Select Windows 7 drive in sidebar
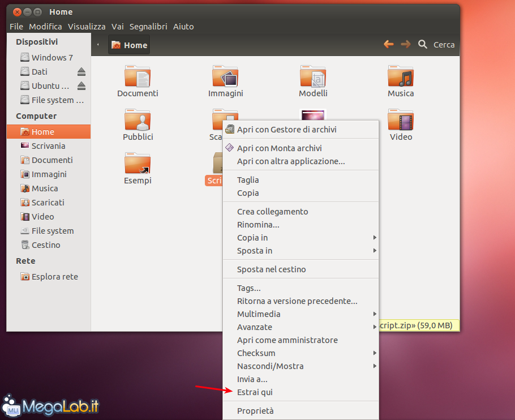Viewport: 515px width, 420px height. click(49, 58)
